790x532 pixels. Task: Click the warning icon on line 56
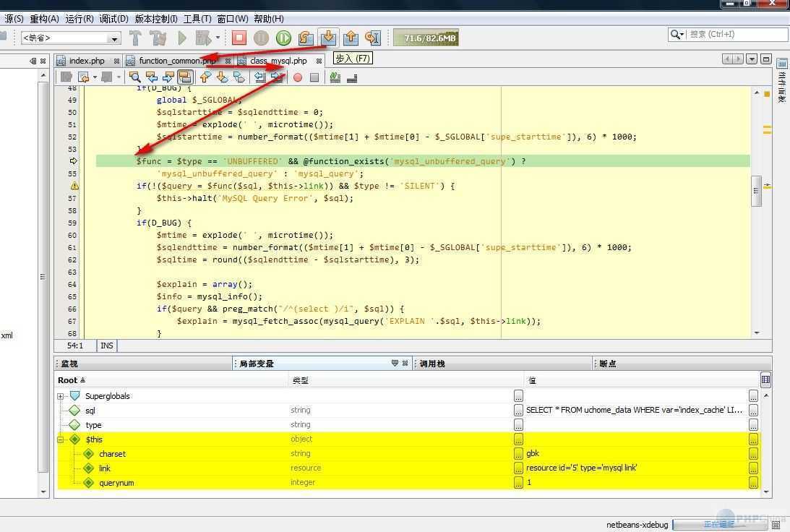pyautogui.click(x=74, y=186)
